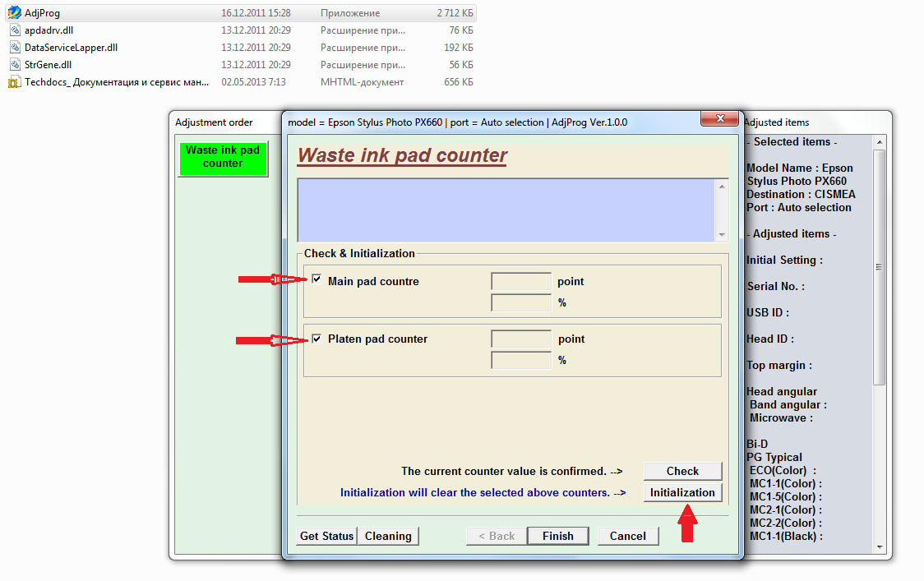Click the 'Waste ink pad counter' heading
Screen dimensions: 924x581
[x=402, y=155]
